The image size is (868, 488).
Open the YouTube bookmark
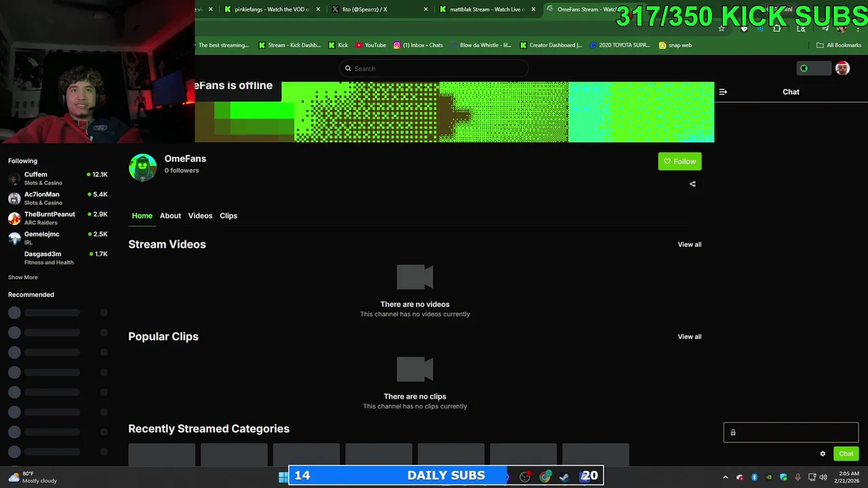tap(371, 45)
